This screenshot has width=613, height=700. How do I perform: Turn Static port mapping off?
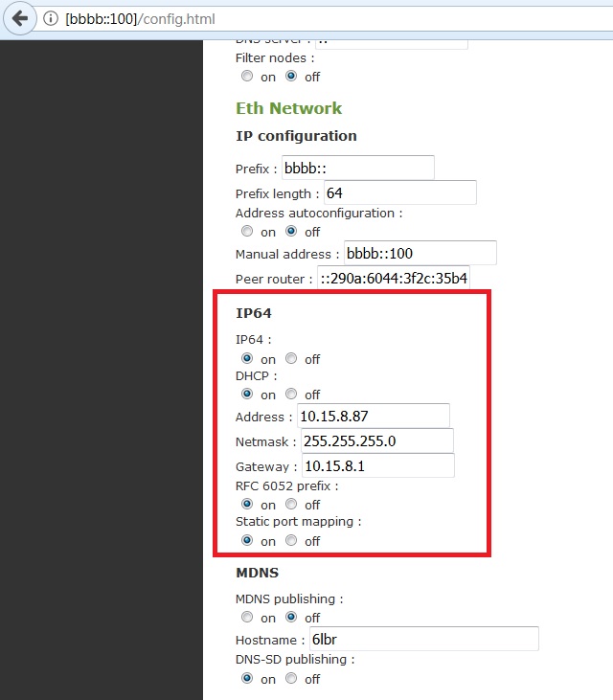coord(291,540)
